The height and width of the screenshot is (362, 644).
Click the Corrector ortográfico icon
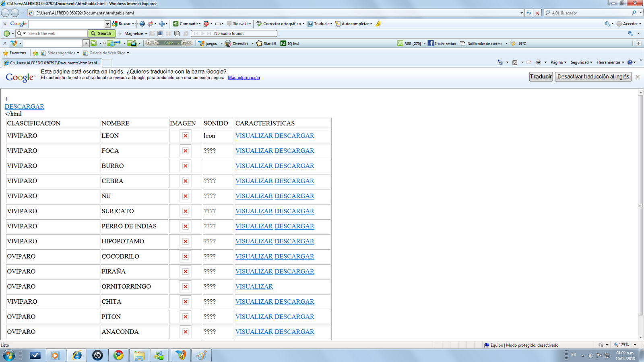(259, 24)
